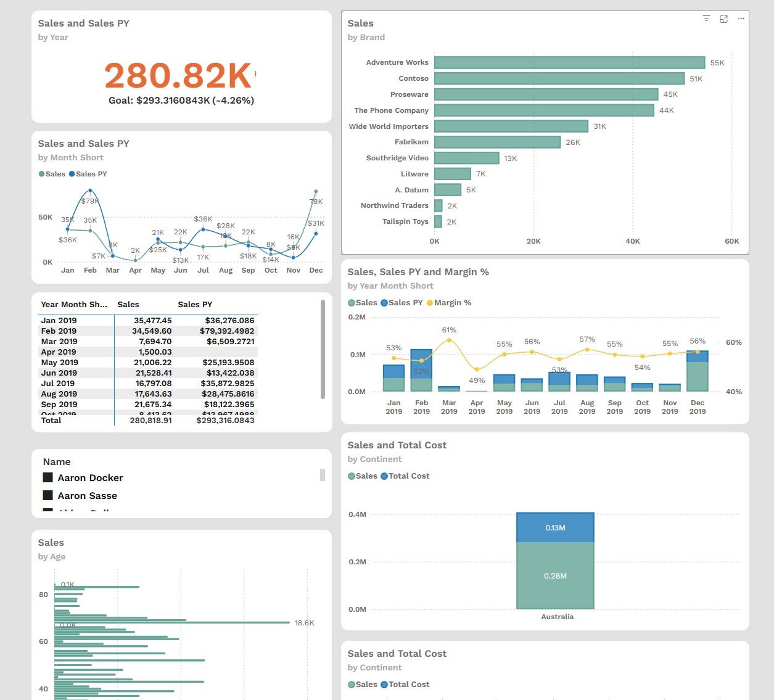Open the filter pane on Sales by Brand visual
Image resolution: width=774 pixels, height=700 pixels.
point(706,19)
